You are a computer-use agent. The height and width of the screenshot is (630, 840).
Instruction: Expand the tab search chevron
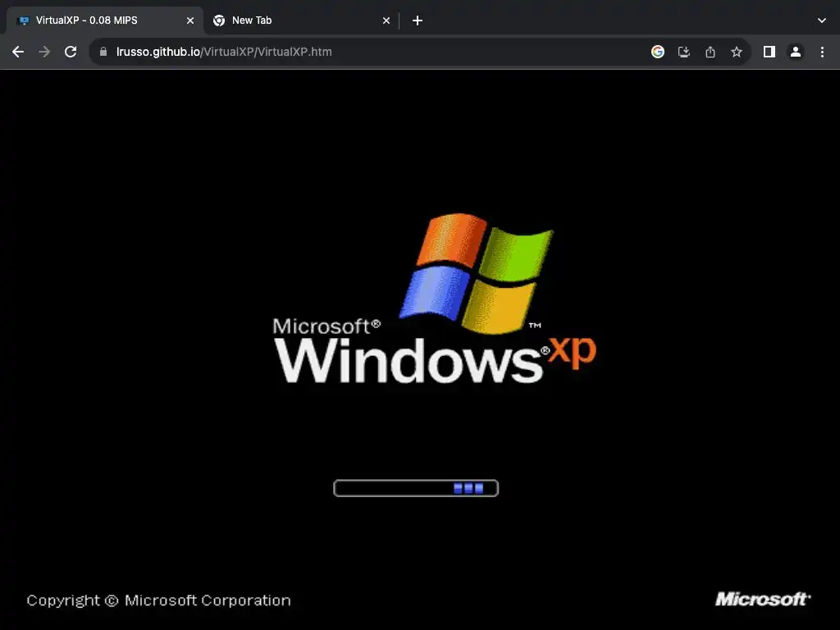pos(822,21)
